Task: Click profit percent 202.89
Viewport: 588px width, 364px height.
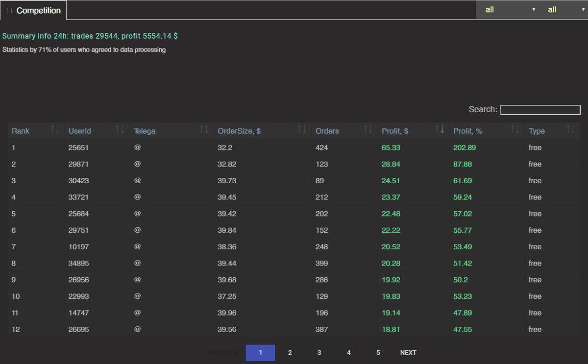Action: pyautogui.click(x=465, y=147)
